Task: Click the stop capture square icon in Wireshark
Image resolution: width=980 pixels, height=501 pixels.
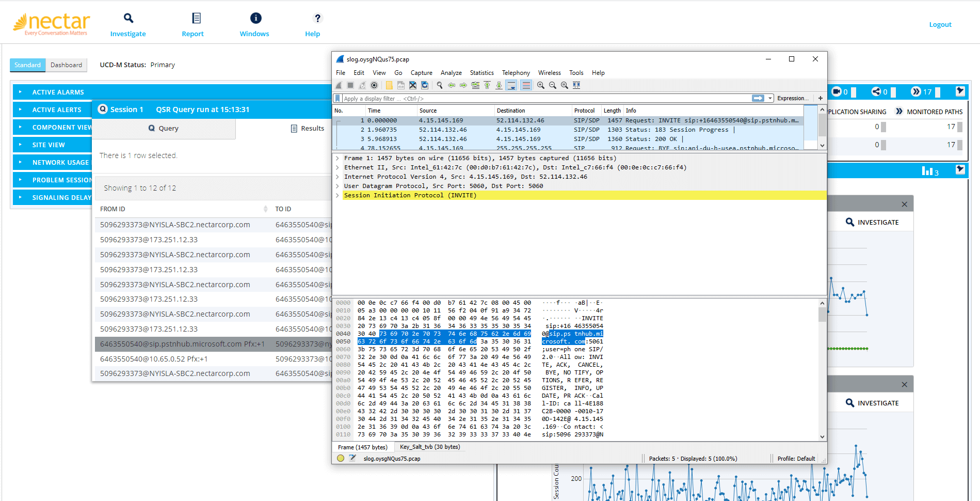Action: click(x=350, y=85)
